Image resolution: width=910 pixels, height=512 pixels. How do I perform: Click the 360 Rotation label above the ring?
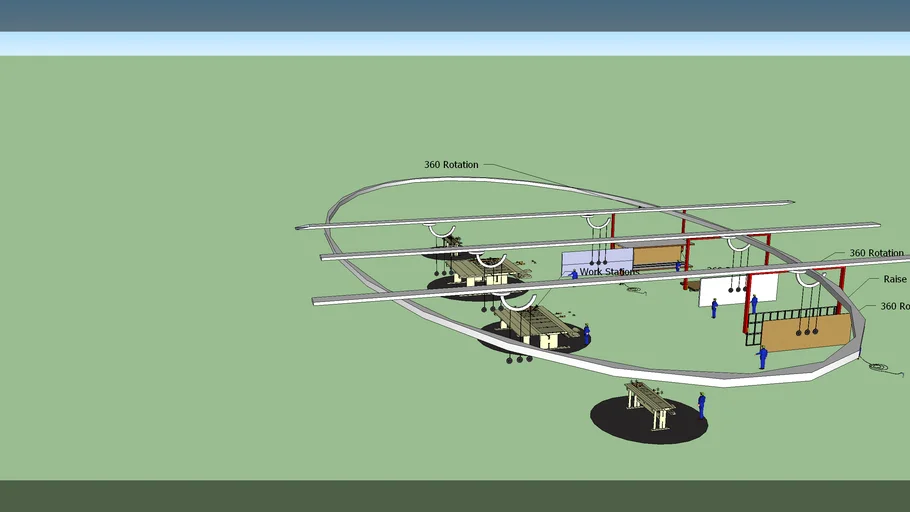click(451, 165)
